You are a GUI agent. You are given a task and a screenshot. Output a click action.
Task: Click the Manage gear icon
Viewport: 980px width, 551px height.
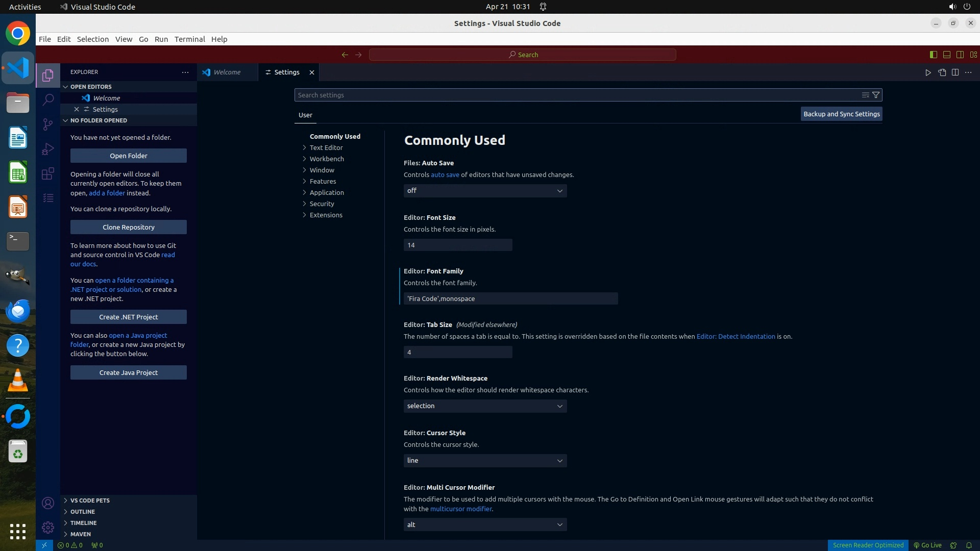(x=48, y=528)
